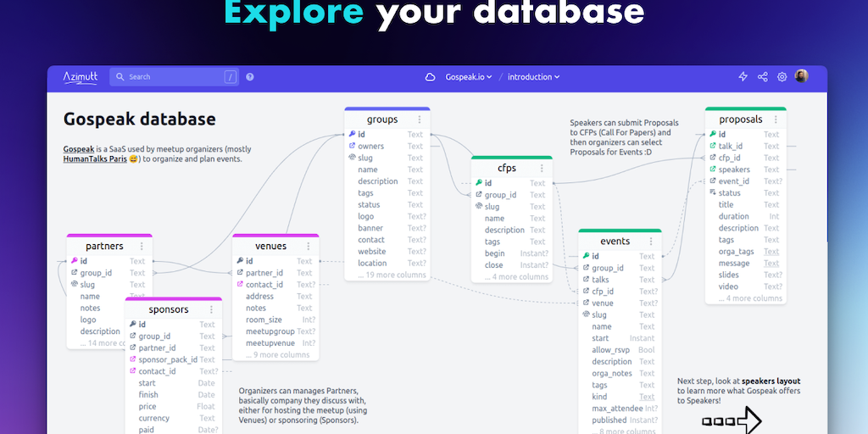The image size is (868, 434).
Task: Click the 'Gospeak database' title memo
Action: tap(140, 119)
